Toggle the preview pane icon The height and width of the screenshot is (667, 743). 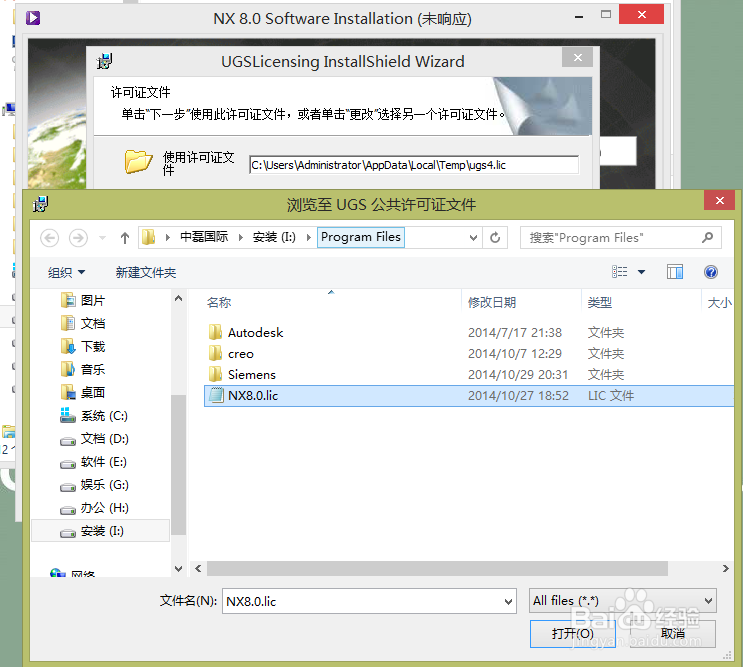pyautogui.click(x=675, y=272)
